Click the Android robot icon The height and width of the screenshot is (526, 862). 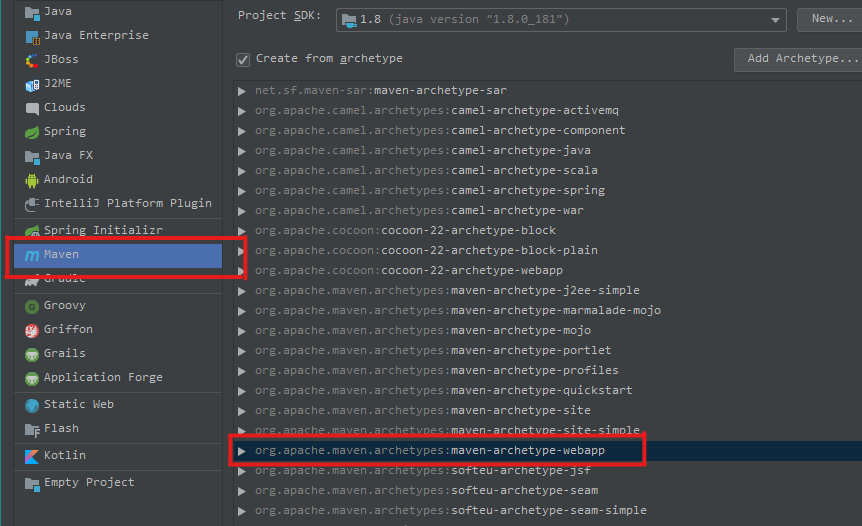(32, 180)
